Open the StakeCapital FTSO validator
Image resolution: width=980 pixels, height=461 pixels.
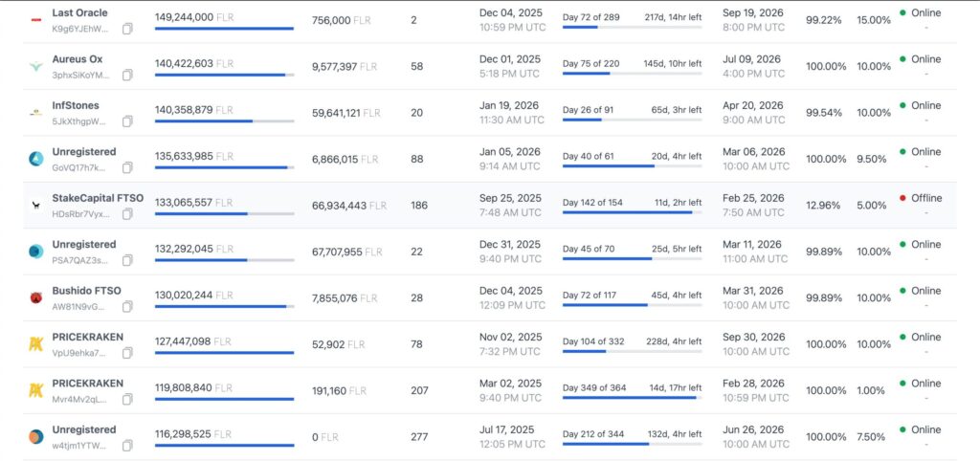pyautogui.click(x=98, y=198)
